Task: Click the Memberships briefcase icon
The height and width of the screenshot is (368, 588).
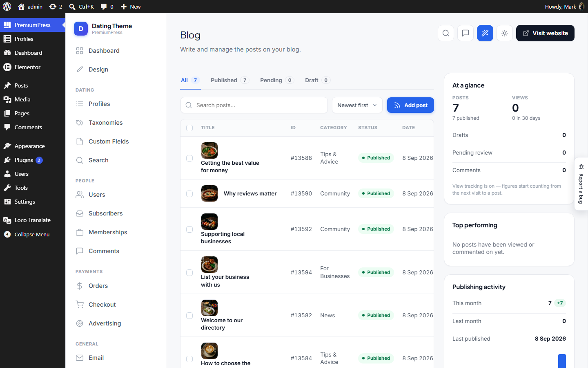Action: (x=80, y=232)
